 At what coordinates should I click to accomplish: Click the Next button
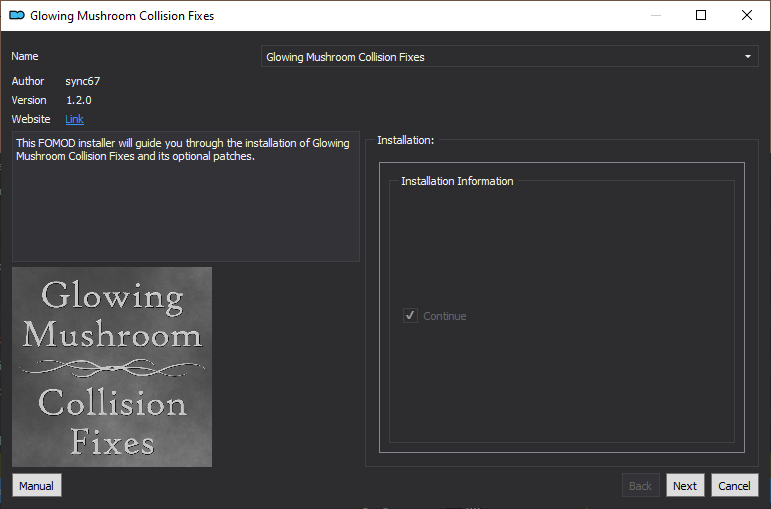click(x=685, y=486)
